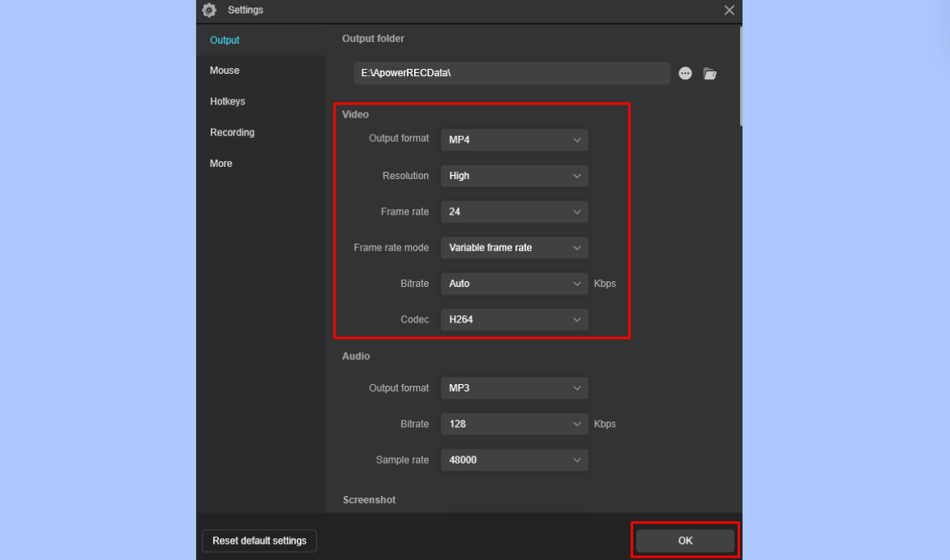Open the More settings tab
950x560 pixels.
(x=260, y=164)
